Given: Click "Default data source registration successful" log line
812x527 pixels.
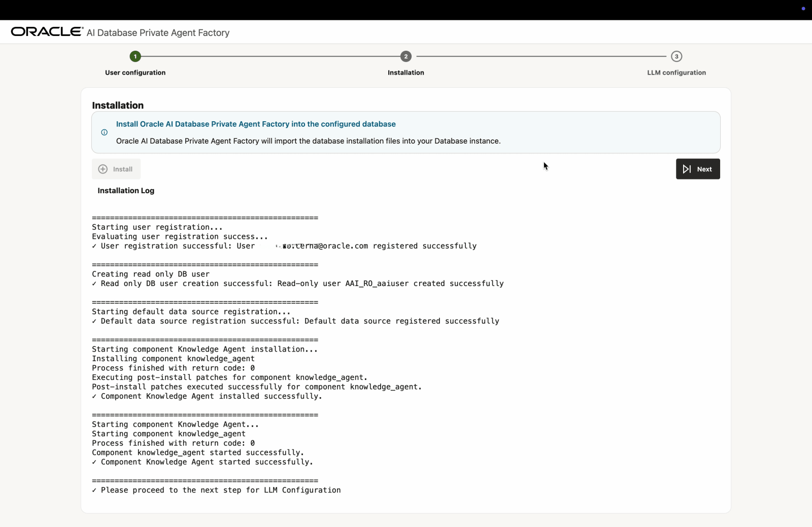Looking at the screenshot, I should click(295, 321).
